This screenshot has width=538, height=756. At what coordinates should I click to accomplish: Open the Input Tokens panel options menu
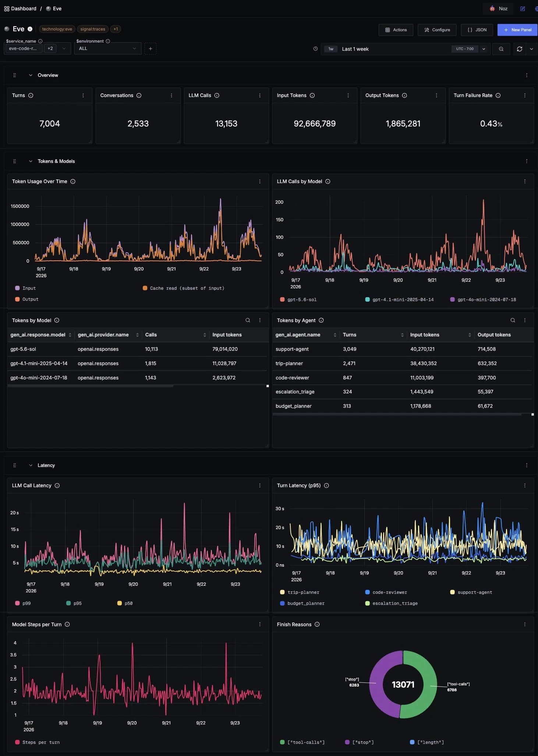pyautogui.click(x=348, y=95)
